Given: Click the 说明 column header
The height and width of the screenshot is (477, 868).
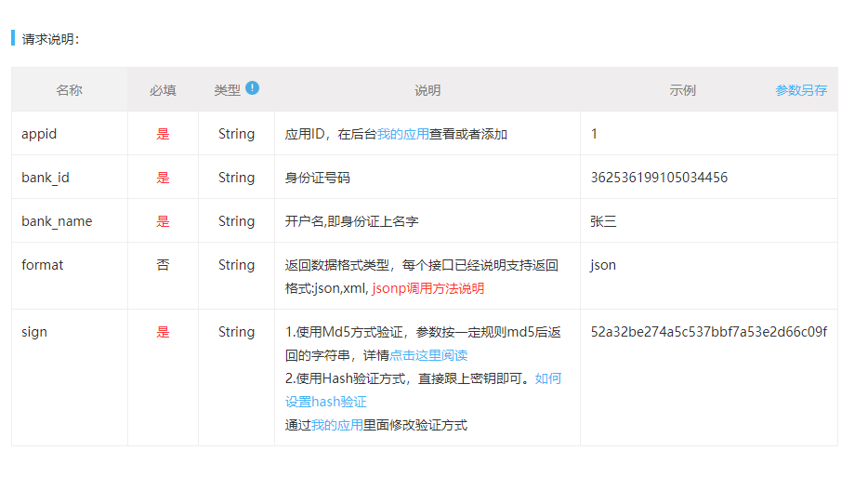Looking at the screenshot, I should coord(427,90).
